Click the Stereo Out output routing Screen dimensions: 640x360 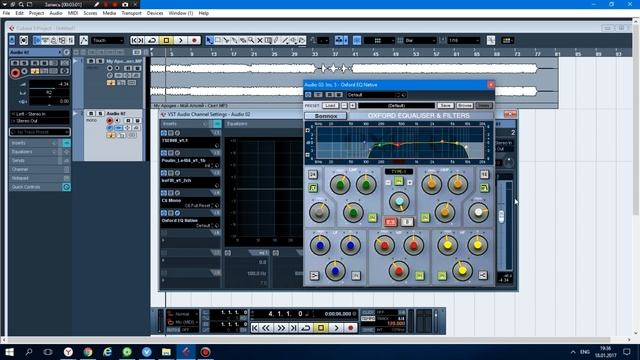pyautogui.click(x=40, y=121)
